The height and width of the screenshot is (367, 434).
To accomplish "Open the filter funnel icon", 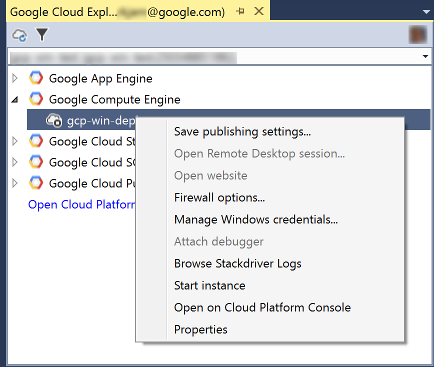I will 42,35.
